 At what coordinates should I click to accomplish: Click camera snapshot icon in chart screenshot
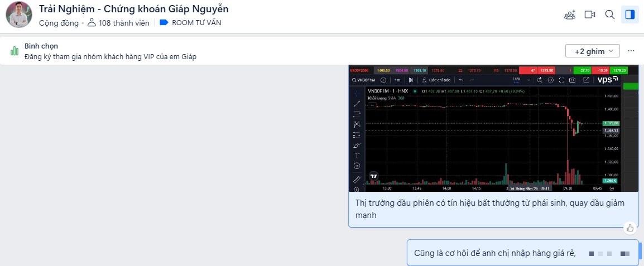pyautogui.click(x=572, y=80)
